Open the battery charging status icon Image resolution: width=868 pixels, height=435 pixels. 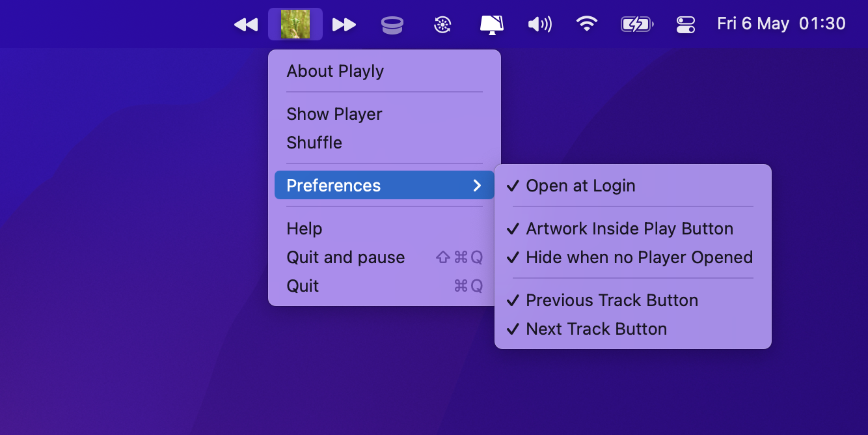(x=637, y=25)
